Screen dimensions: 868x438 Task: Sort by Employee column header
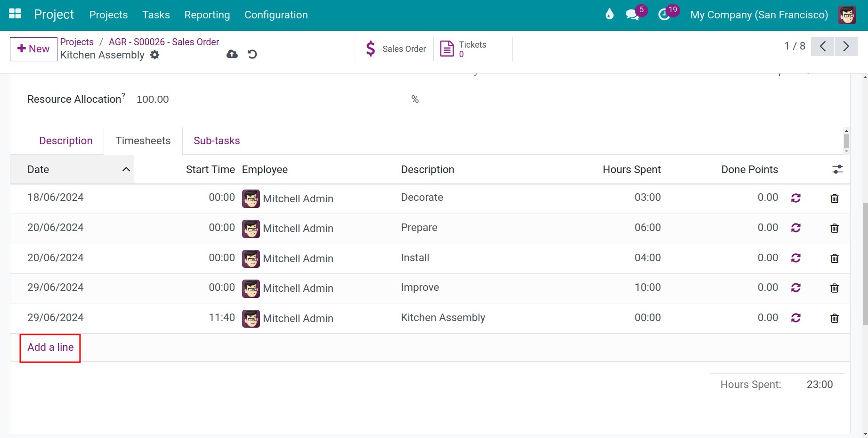coord(265,170)
